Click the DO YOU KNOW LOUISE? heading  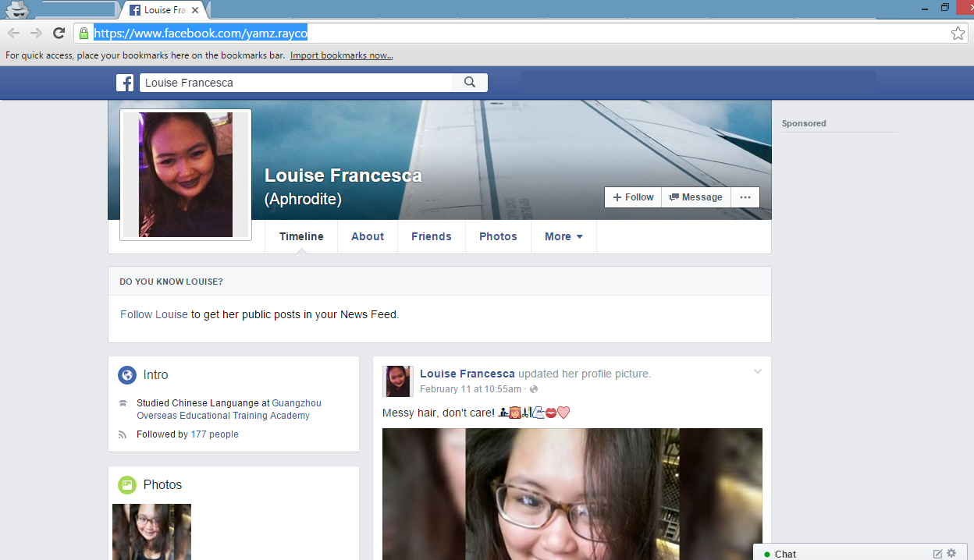(171, 282)
